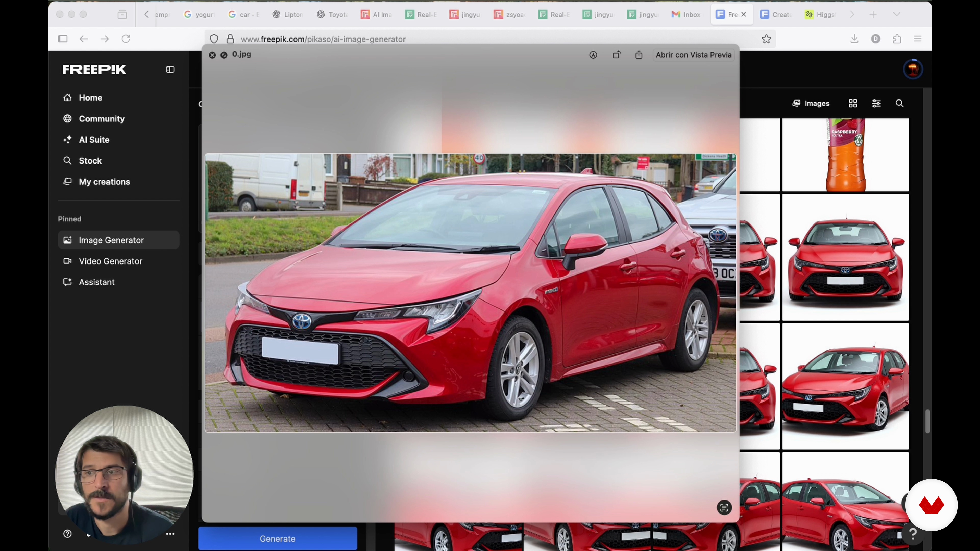Switch to the Inbox Gmail tab
The width and height of the screenshot is (980, 551).
[686, 15]
